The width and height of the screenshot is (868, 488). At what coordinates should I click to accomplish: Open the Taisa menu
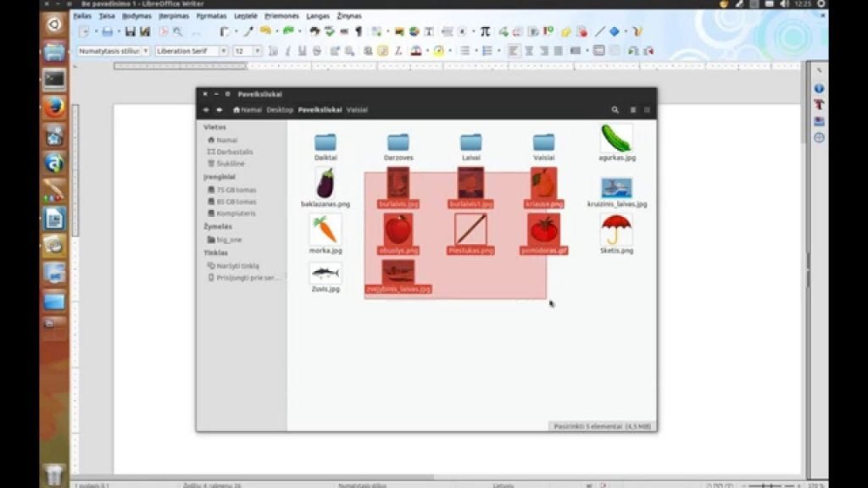click(107, 16)
